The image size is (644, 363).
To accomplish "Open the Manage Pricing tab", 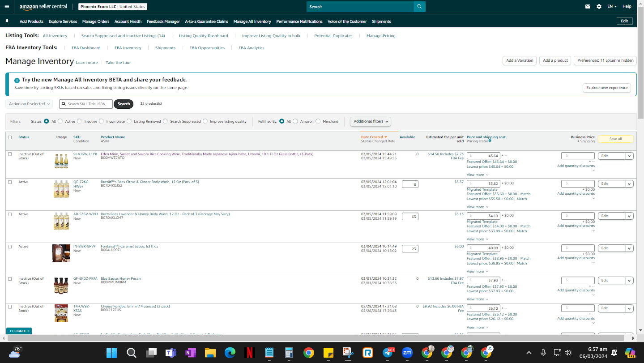I will [381, 36].
